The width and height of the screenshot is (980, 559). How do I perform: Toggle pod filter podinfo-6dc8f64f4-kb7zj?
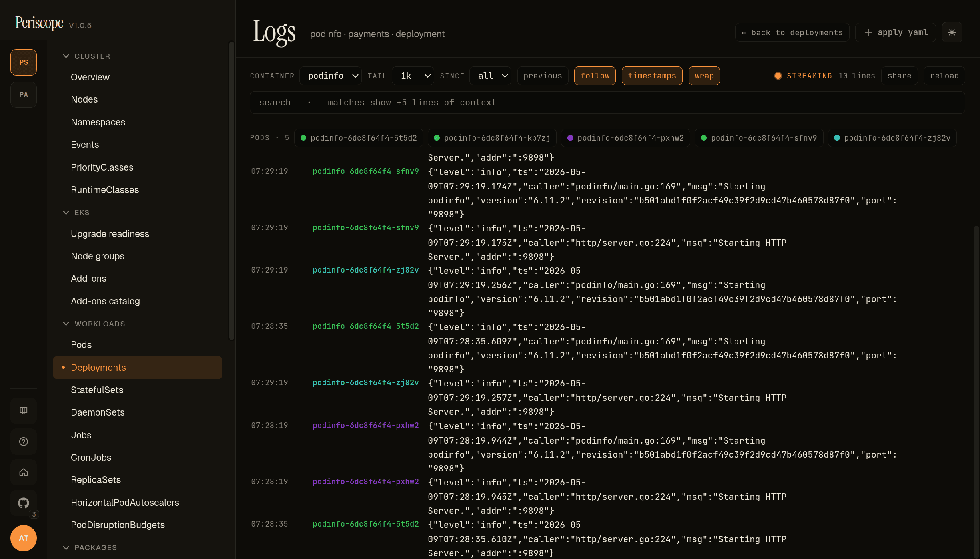pyautogui.click(x=492, y=138)
